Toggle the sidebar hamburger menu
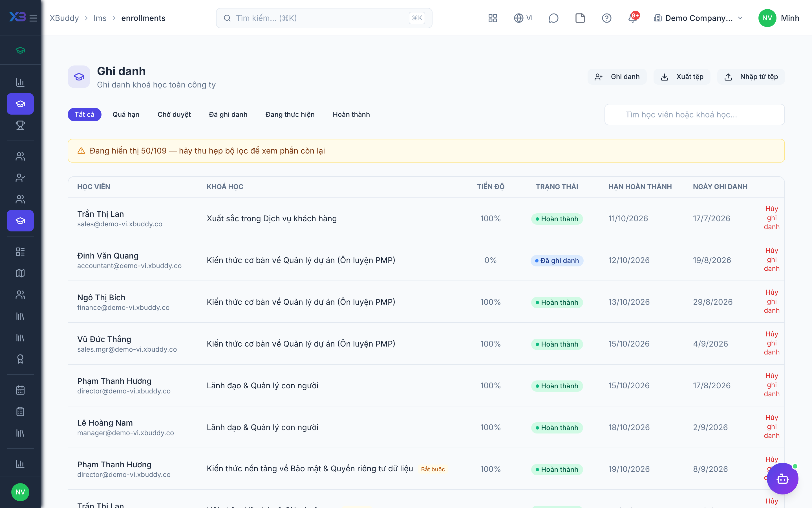 33,18
